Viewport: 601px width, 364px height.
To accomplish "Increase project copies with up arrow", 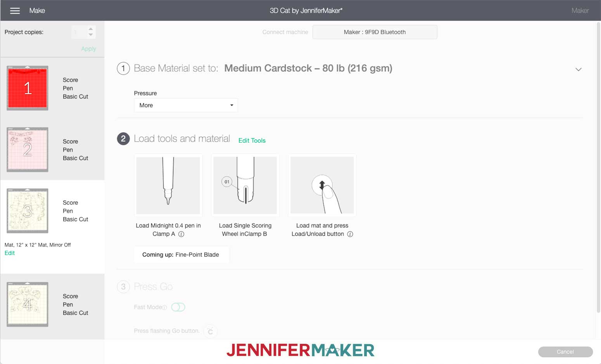I will pos(91,29).
